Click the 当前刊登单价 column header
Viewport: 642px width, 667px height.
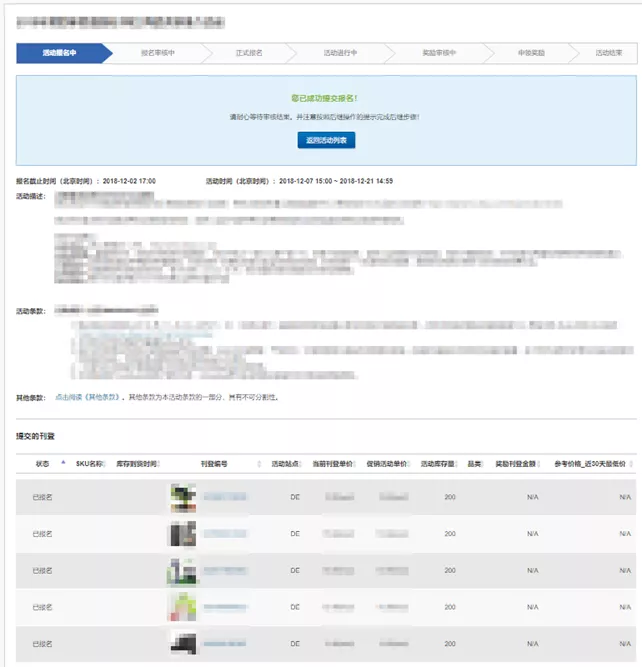click(333, 464)
